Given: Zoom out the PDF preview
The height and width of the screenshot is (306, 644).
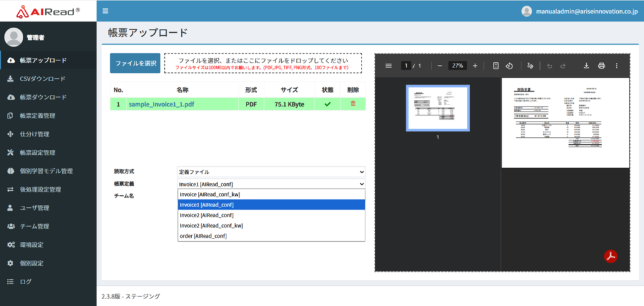Looking at the screenshot, I should (440, 65).
